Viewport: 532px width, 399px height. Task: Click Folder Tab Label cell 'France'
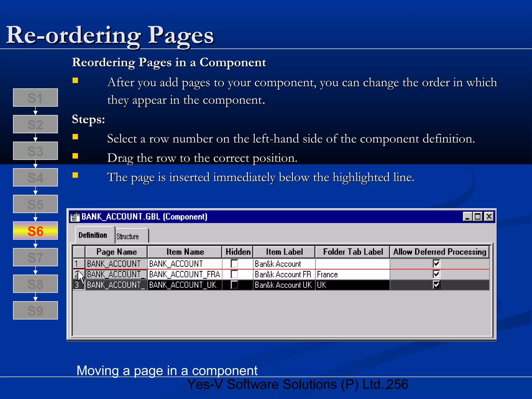click(x=353, y=274)
